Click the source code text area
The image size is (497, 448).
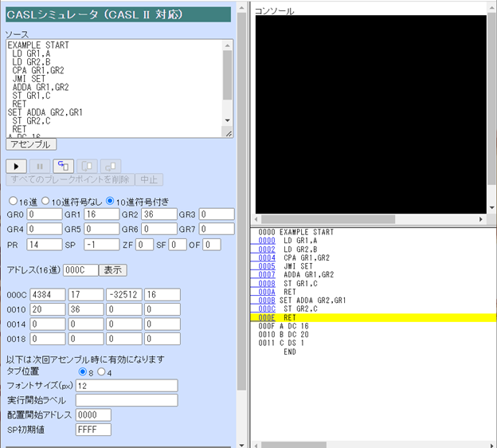(x=112, y=88)
